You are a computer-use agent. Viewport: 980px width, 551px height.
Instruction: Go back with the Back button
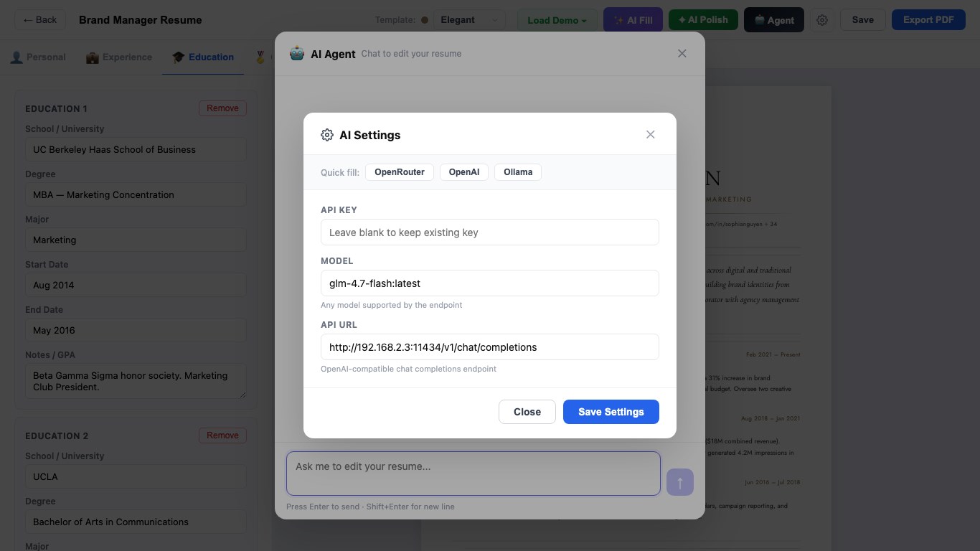[40, 20]
